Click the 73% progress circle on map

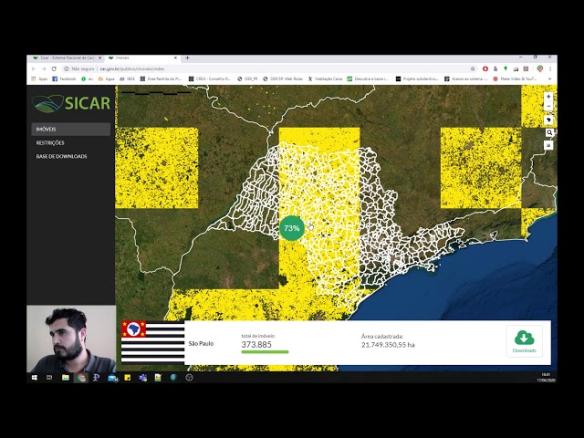(x=292, y=228)
